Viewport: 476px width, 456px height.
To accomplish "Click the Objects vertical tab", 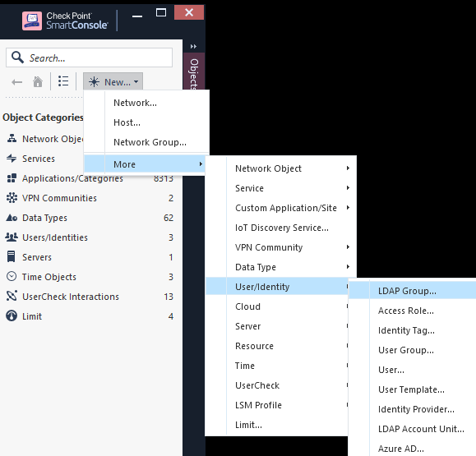I will tap(194, 73).
